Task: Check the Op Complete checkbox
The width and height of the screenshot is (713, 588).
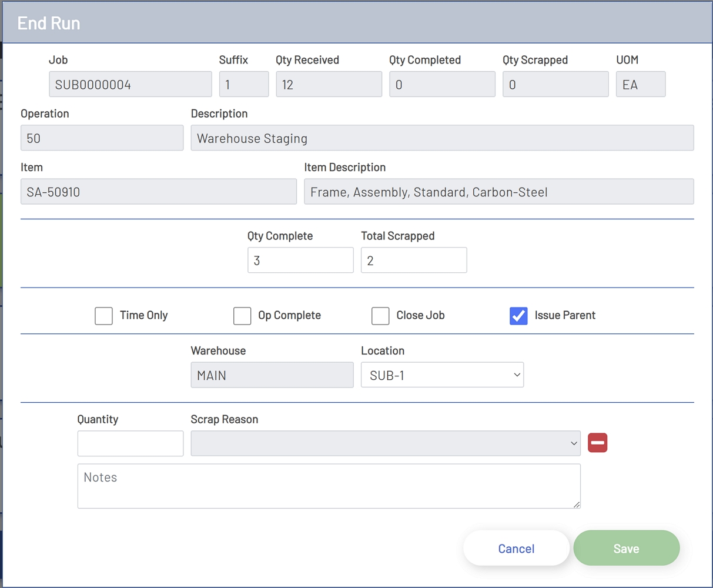Action: click(x=242, y=316)
